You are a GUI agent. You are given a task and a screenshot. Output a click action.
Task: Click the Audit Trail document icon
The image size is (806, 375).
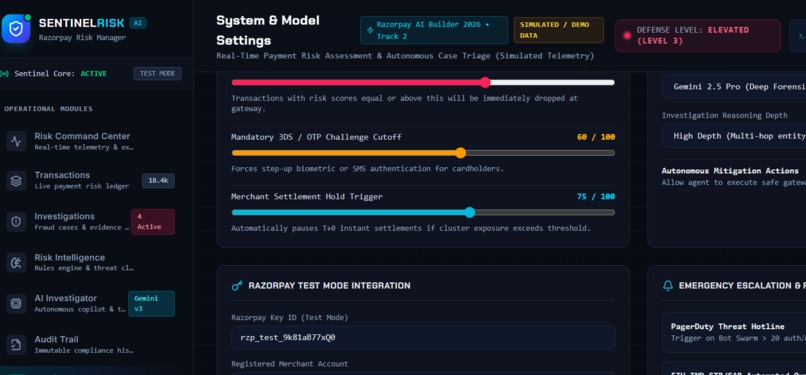[x=16, y=345]
